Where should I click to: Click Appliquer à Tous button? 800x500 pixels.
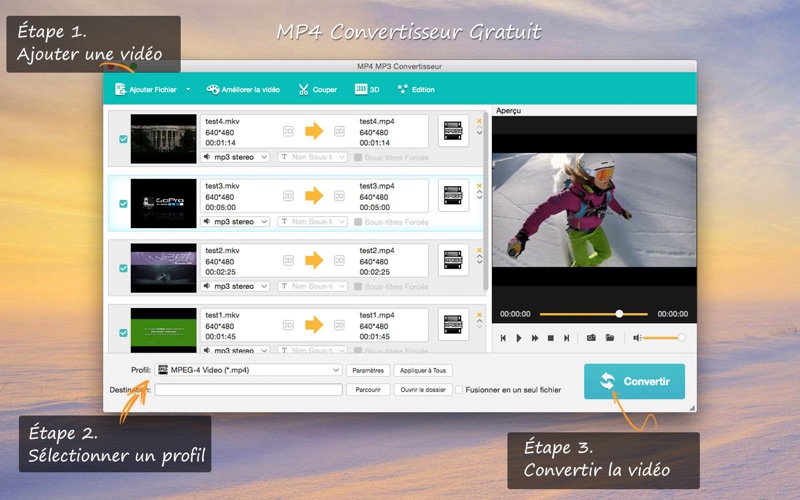pos(423,370)
